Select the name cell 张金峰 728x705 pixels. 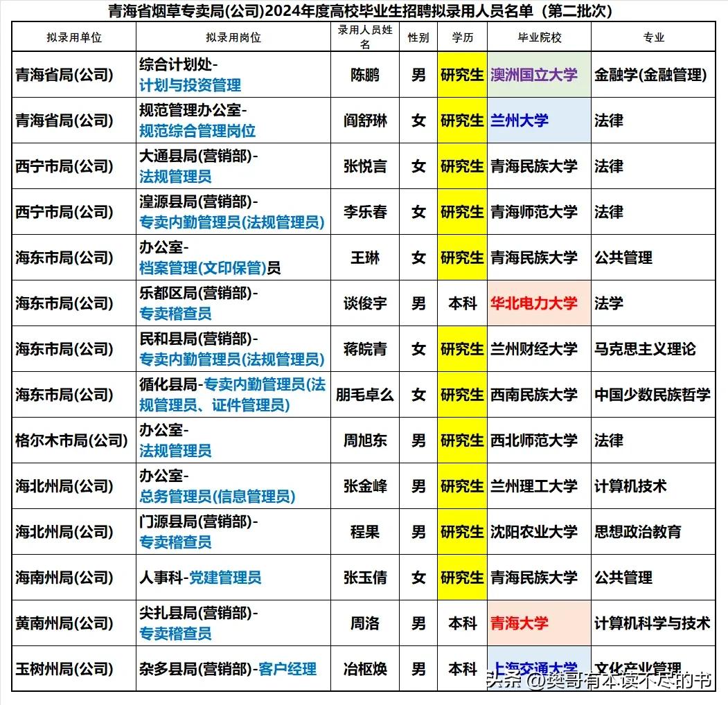coord(365,486)
